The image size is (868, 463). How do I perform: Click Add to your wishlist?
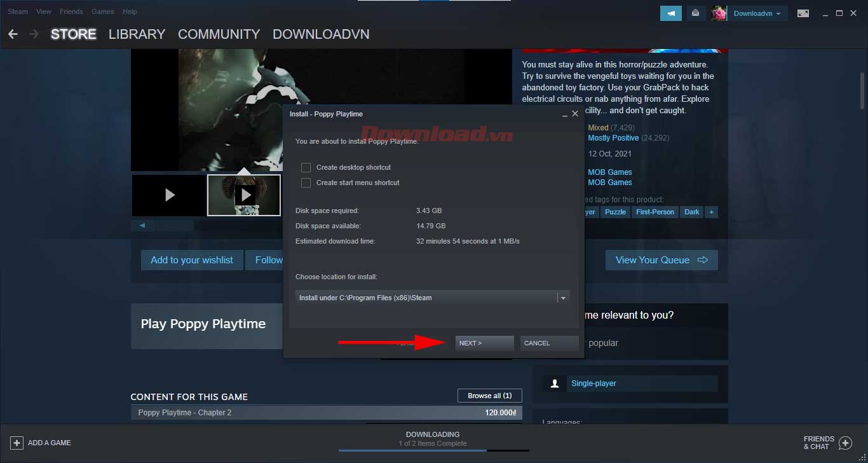(x=192, y=260)
